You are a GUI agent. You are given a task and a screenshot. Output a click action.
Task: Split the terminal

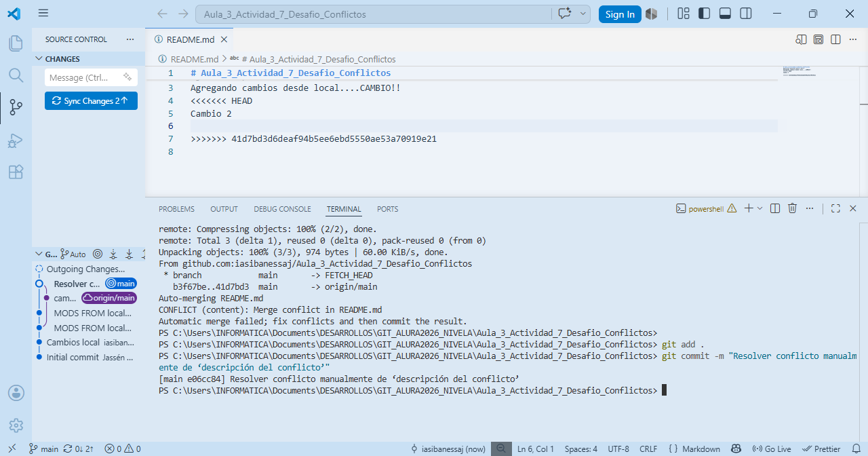tap(775, 208)
